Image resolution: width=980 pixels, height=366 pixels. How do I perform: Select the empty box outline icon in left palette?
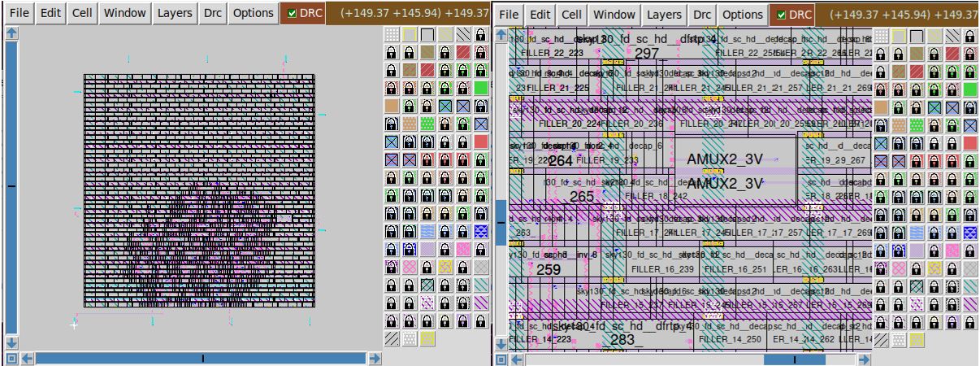pyautogui.click(x=427, y=34)
